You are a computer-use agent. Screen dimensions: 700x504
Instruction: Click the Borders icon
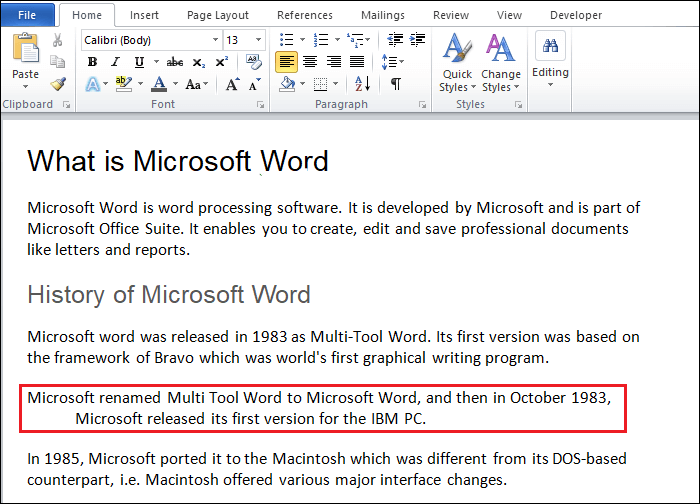click(x=320, y=84)
